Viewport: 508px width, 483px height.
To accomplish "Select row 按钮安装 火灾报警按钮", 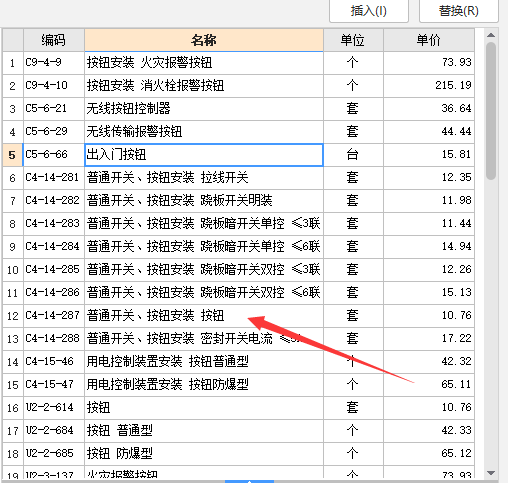I will click(204, 63).
